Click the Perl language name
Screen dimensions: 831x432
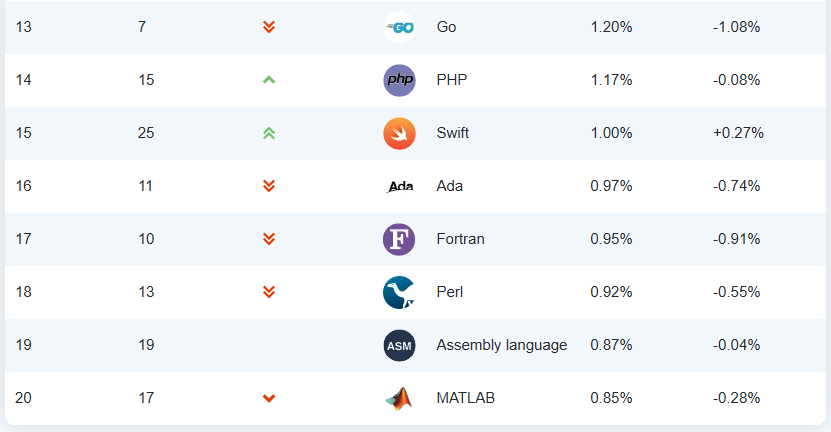tap(449, 292)
